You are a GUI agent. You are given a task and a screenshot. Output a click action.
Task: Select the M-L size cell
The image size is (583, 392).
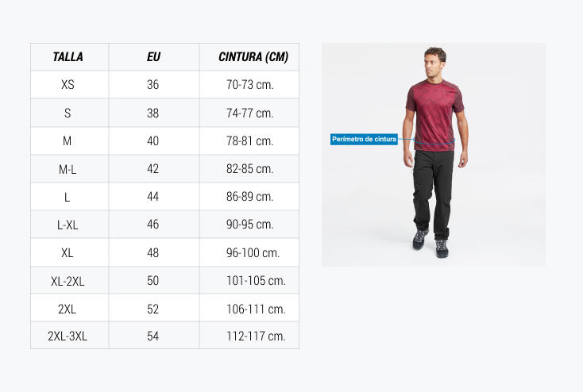pyautogui.click(x=68, y=170)
